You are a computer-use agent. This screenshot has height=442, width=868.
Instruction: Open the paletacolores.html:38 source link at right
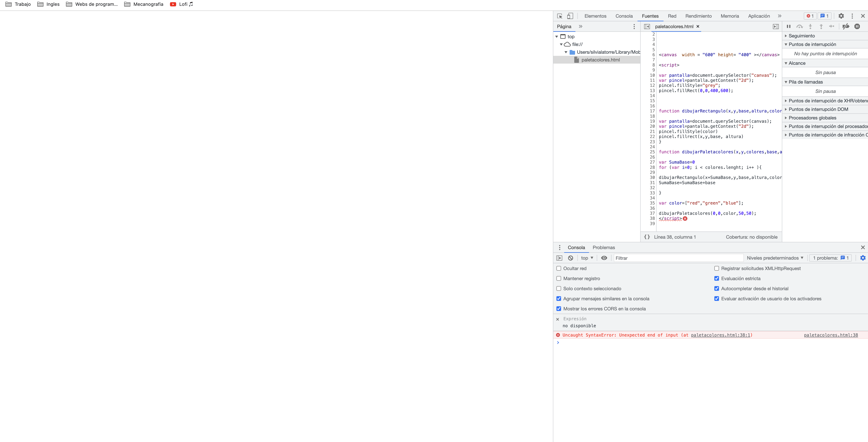coord(831,335)
